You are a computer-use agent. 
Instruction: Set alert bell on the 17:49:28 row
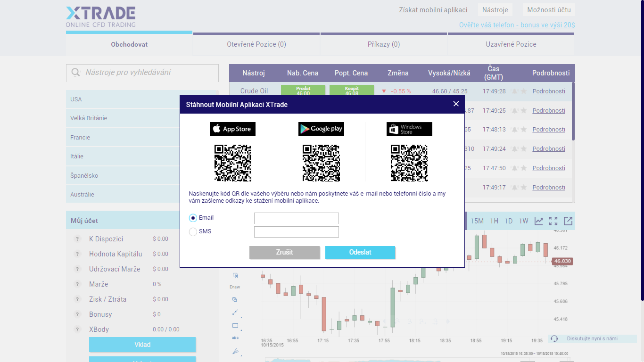[514, 91]
